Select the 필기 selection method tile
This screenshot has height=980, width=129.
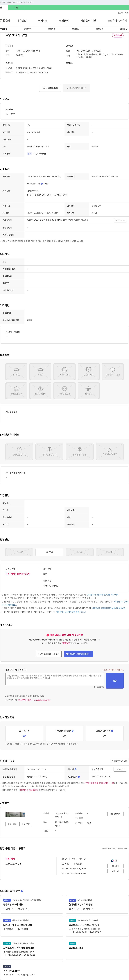point(80,552)
